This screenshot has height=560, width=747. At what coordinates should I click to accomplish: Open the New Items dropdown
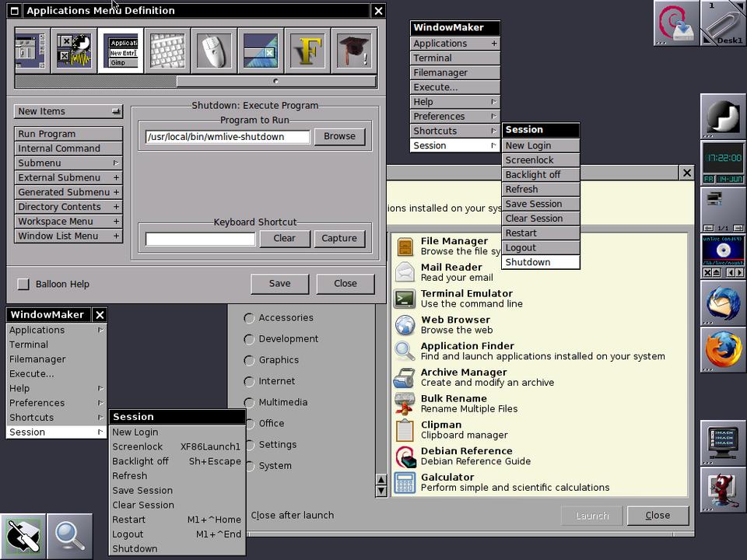tap(68, 111)
